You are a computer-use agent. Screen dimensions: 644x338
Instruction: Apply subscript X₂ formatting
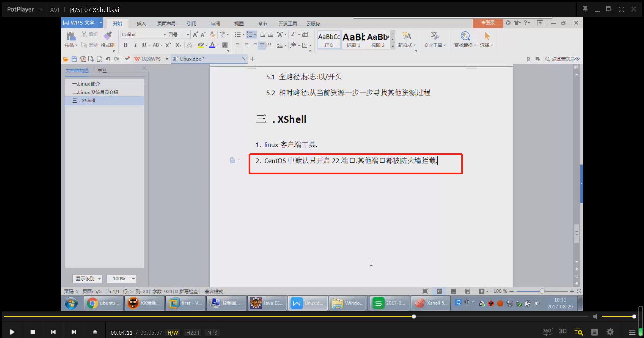click(178, 45)
